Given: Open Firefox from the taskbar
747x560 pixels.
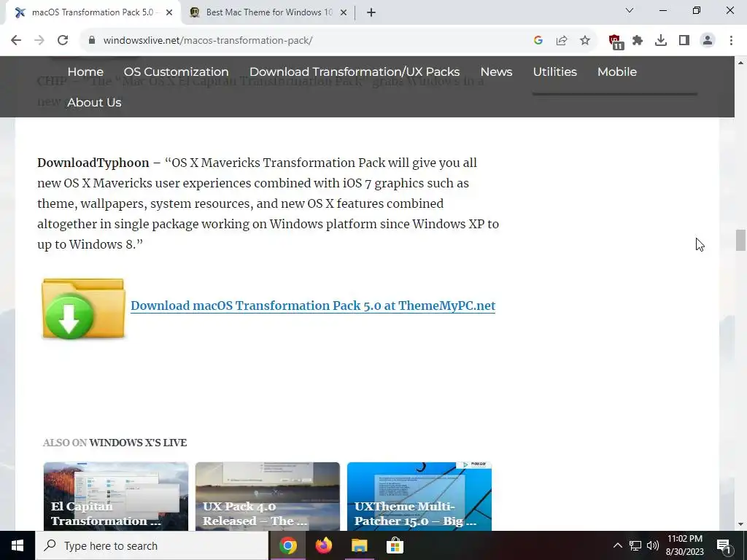Looking at the screenshot, I should (323, 545).
